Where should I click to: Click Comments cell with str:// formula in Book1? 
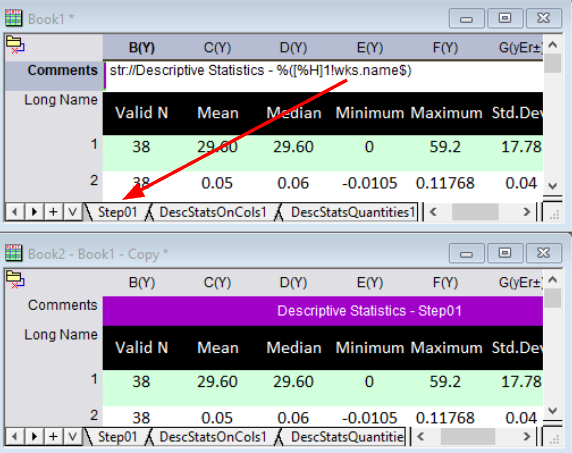323,76
